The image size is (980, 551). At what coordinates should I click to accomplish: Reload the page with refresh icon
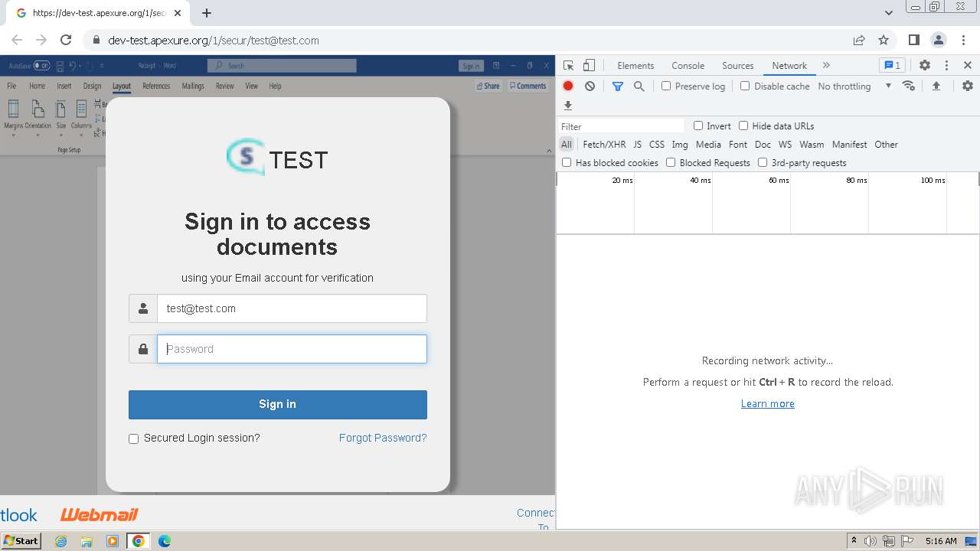(66, 40)
